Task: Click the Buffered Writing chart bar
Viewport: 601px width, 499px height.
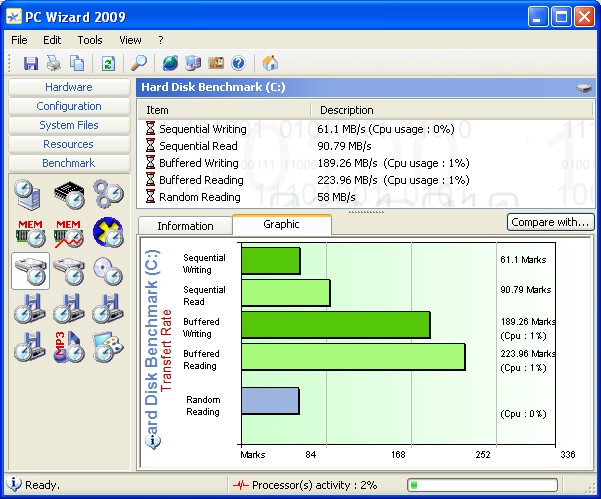Action: point(336,325)
